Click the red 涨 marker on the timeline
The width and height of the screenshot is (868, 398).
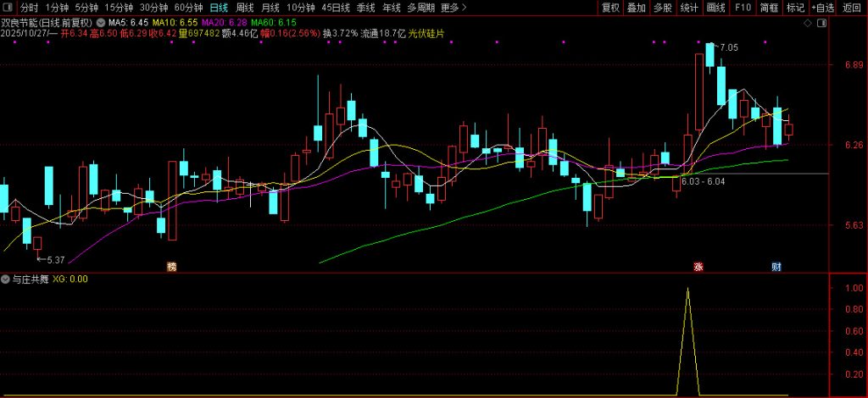(698, 267)
